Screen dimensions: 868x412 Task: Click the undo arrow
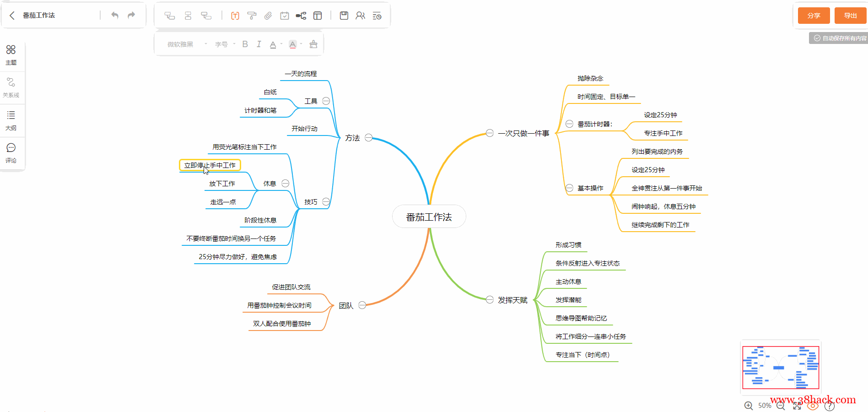115,16
